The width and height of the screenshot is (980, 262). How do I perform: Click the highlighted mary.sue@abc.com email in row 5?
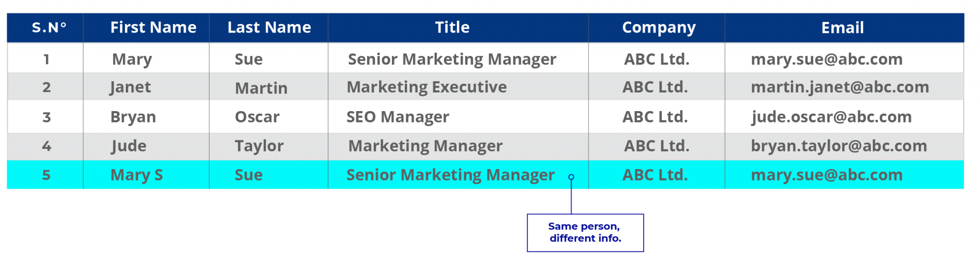(826, 175)
